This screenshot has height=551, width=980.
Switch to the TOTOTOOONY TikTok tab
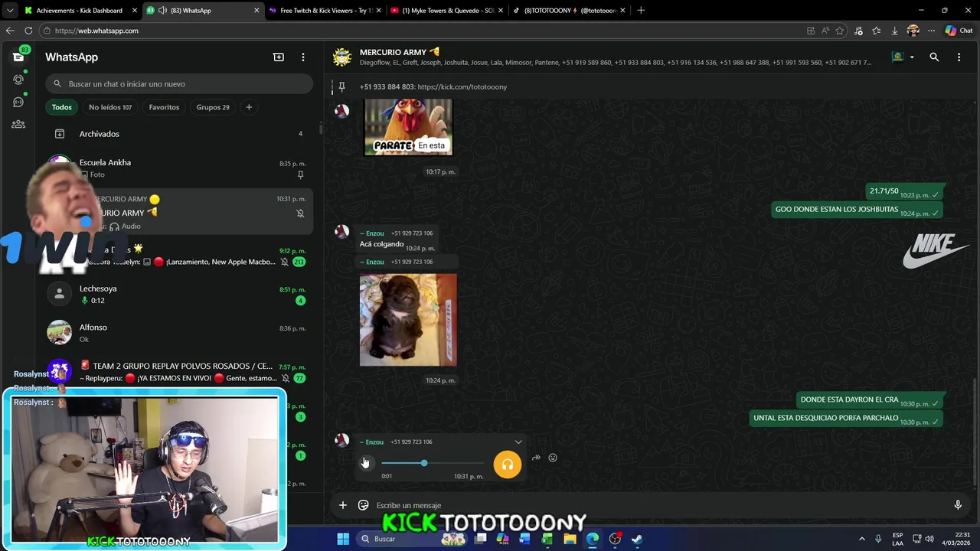(569, 11)
